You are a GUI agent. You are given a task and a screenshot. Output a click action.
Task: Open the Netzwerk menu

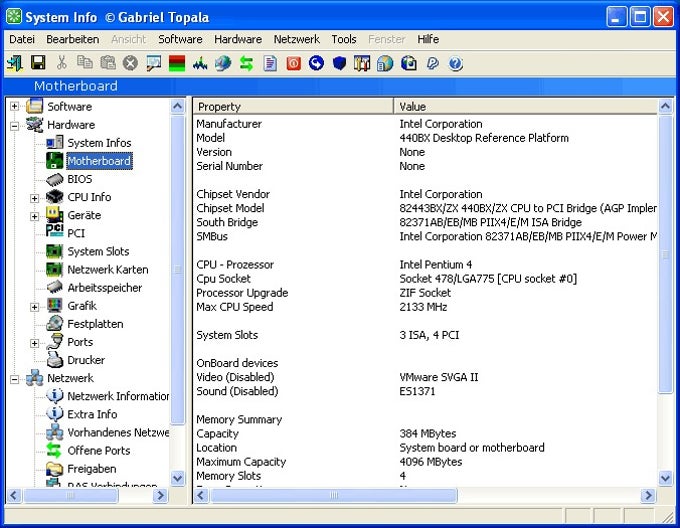click(296, 39)
